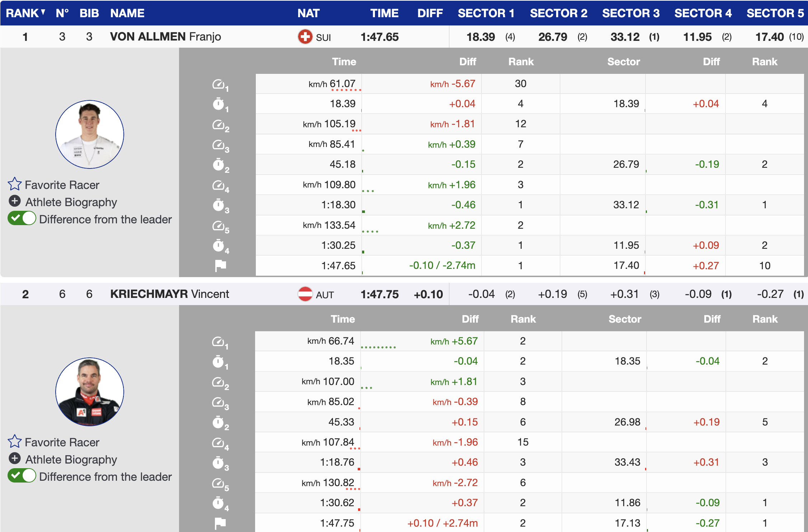
Task: Open Kriechmayr's athlete portrait photo
Action: point(90,391)
